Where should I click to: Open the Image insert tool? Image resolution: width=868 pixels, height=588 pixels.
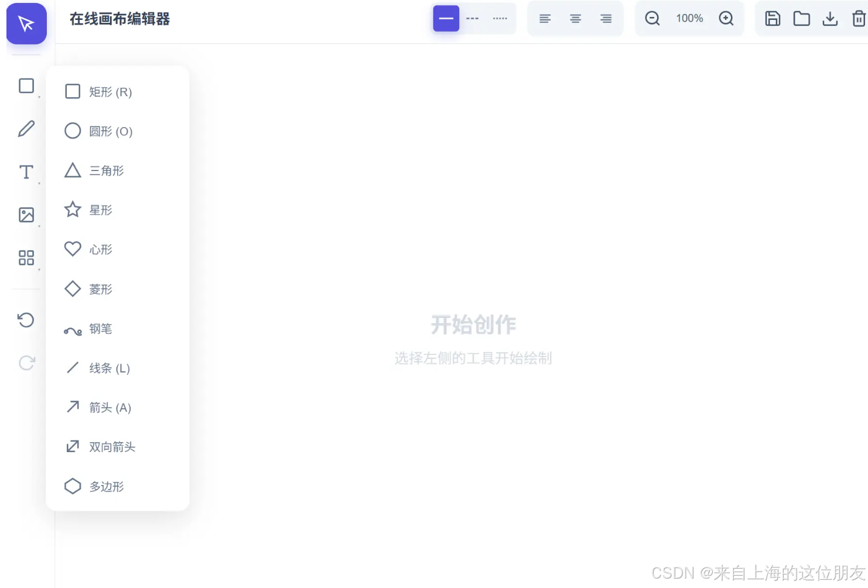26,214
